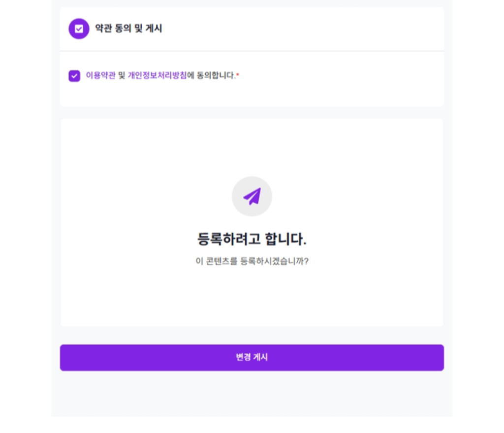Click the 약관 동의 및 게시 heading
This screenshot has height=433, width=504.
(x=128, y=29)
